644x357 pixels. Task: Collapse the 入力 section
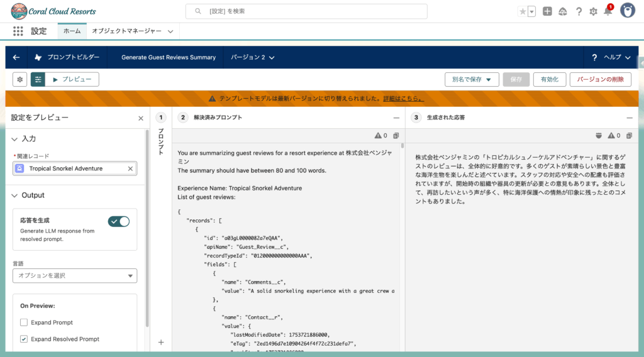pos(15,139)
